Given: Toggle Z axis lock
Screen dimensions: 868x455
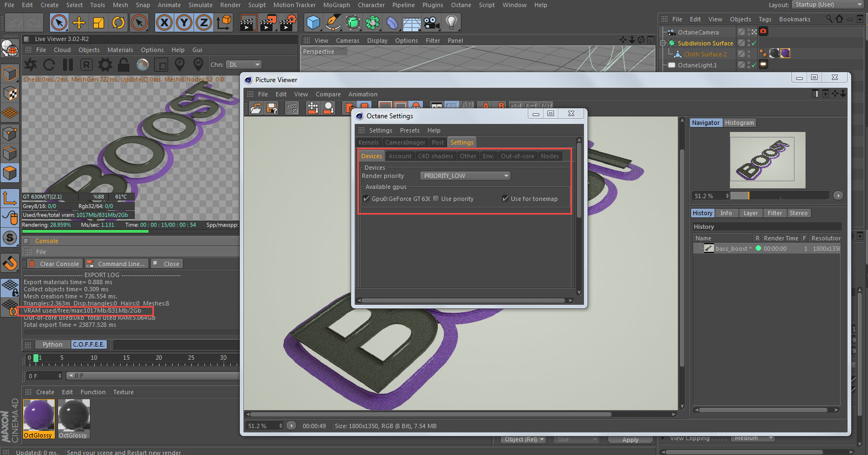Looking at the screenshot, I should (x=204, y=22).
